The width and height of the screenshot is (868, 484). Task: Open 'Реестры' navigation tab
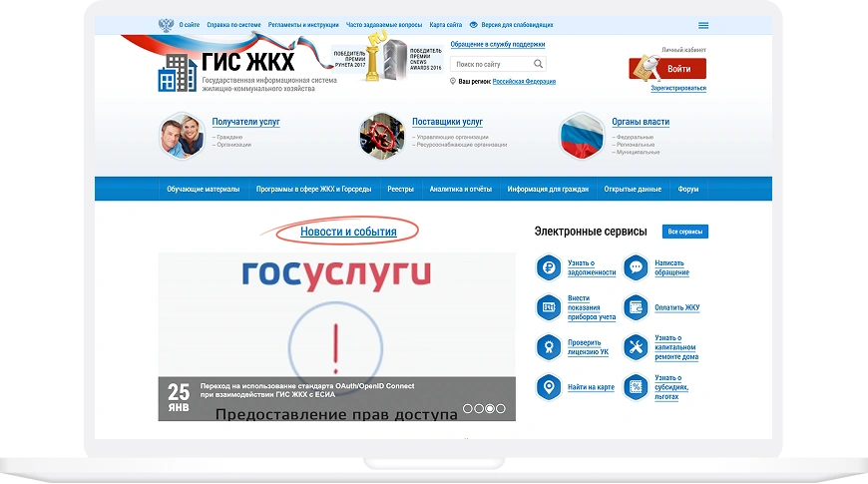[x=400, y=189]
